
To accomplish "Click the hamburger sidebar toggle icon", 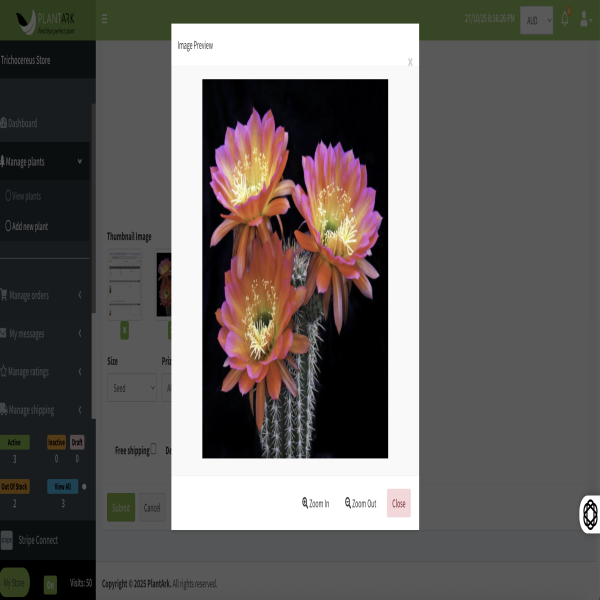I will [x=104, y=19].
